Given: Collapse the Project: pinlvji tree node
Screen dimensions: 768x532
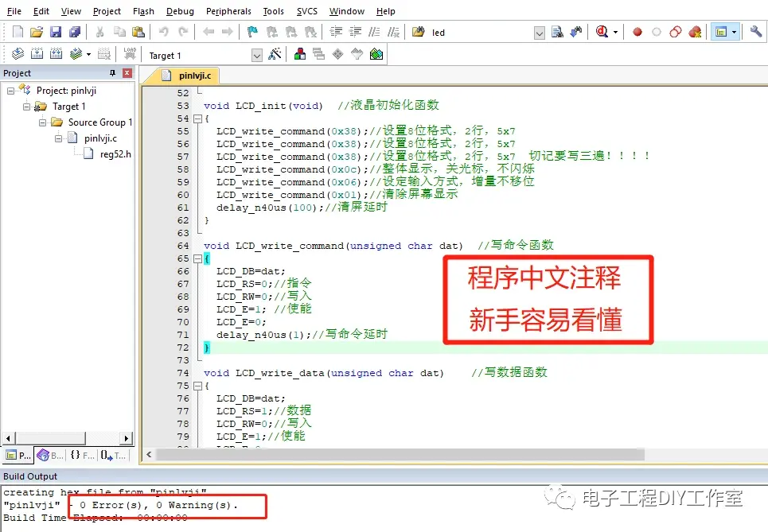Looking at the screenshot, I should [x=10, y=91].
